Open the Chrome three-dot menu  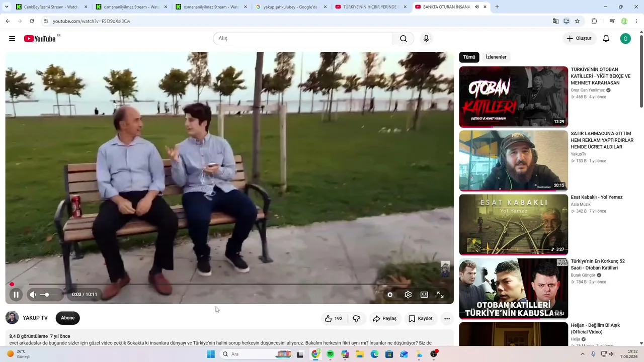tap(636, 21)
